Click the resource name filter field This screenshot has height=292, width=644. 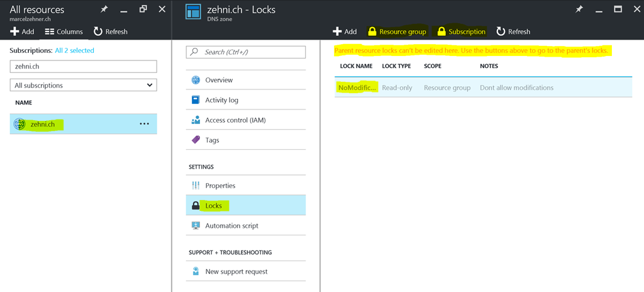83,66
